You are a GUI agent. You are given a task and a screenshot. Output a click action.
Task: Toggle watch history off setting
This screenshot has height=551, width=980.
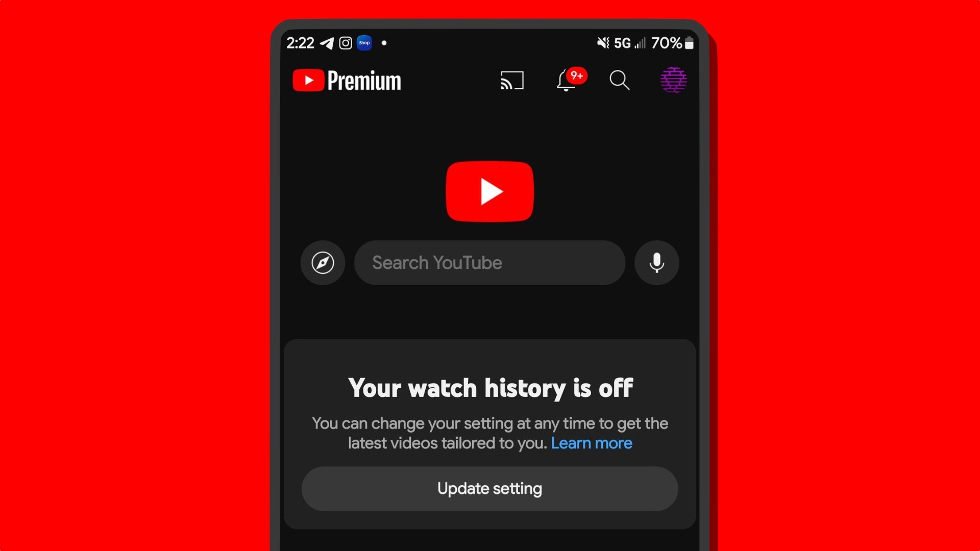(489, 488)
